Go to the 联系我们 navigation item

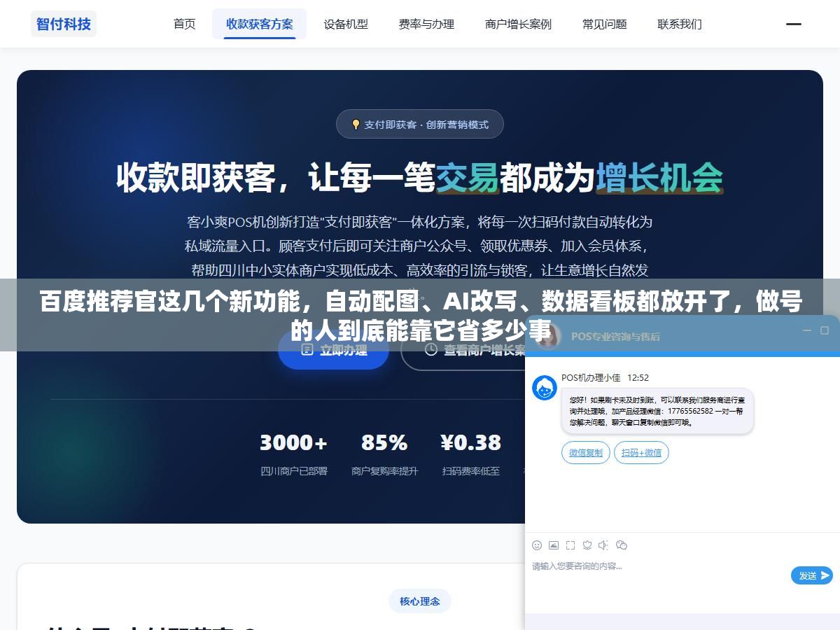point(680,24)
